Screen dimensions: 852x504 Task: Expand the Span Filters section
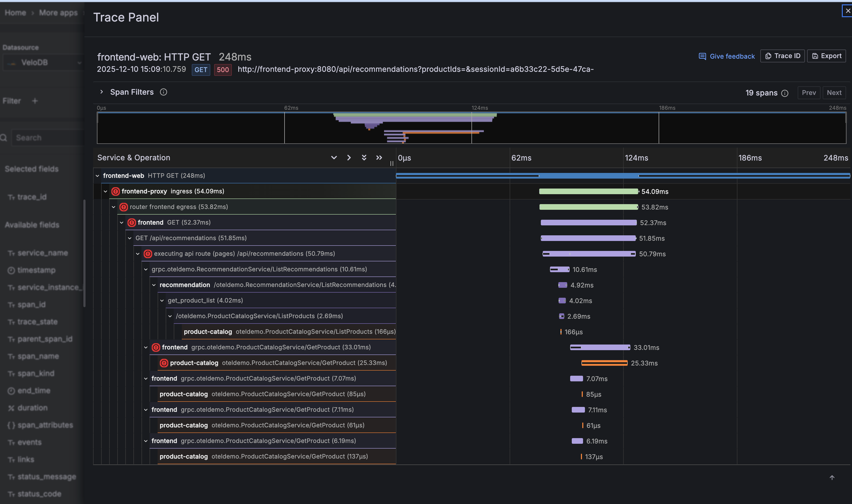tap(101, 92)
